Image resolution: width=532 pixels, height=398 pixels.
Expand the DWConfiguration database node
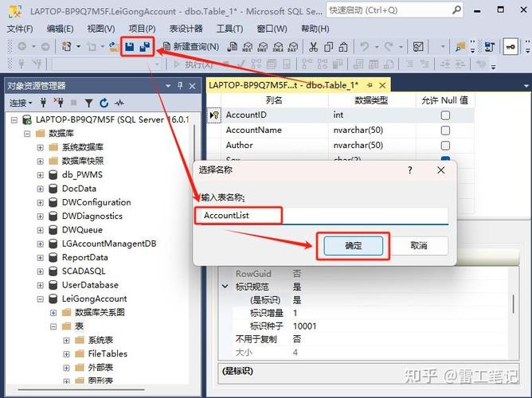pos(40,203)
